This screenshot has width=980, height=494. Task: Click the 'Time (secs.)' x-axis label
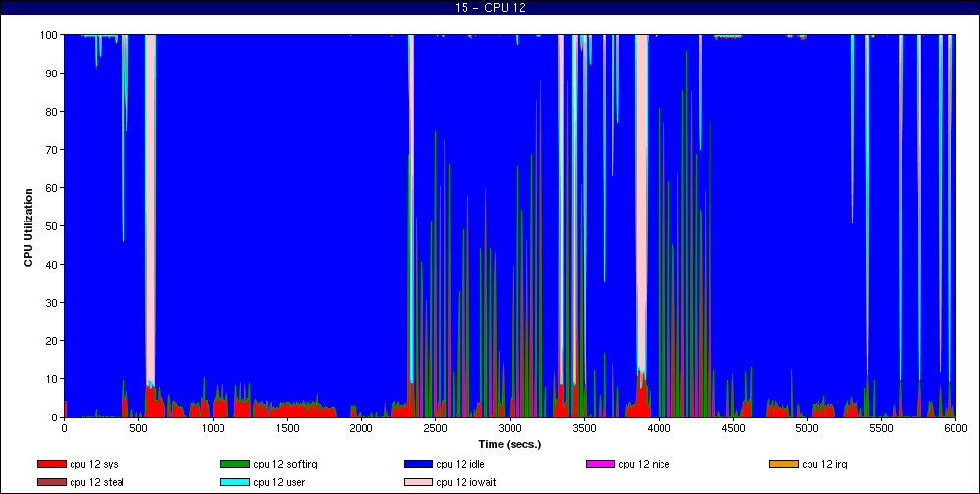pos(510,445)
